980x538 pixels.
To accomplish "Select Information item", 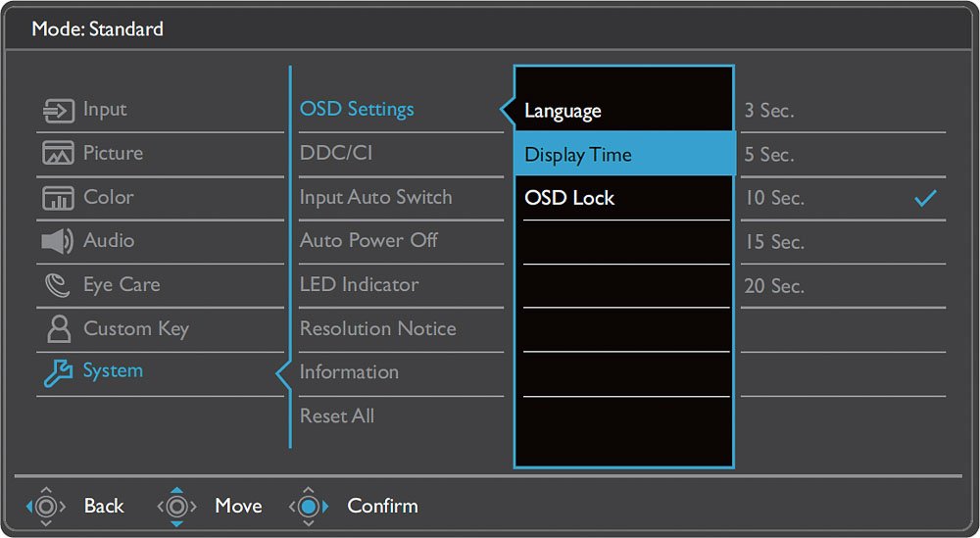I will 350,372.
